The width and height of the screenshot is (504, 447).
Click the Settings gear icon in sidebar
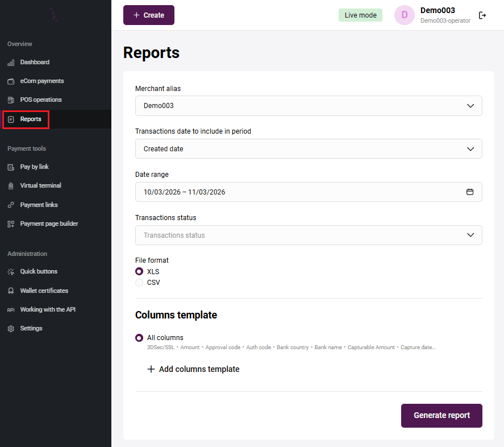click(11, 329)
